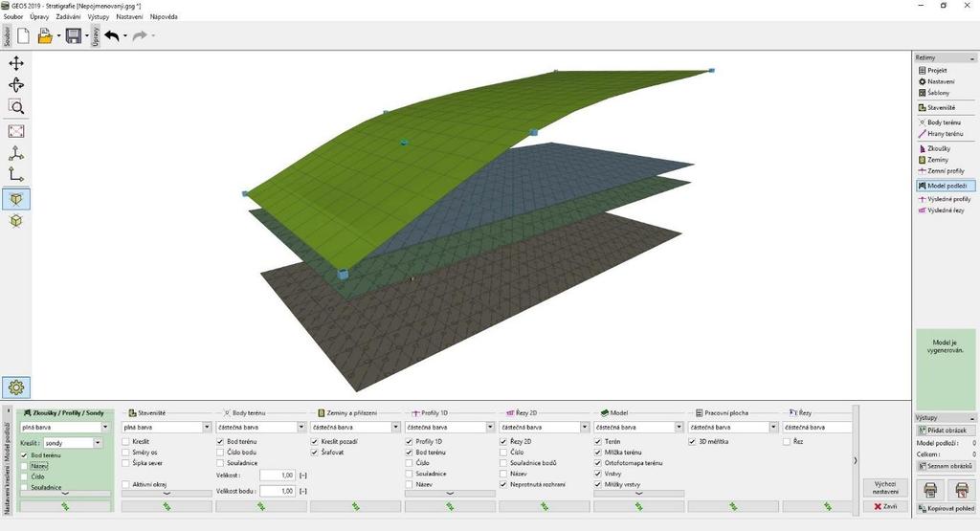
Task: Open the Zeminy a přiřazení color dropdown
Action: (356, 428)
